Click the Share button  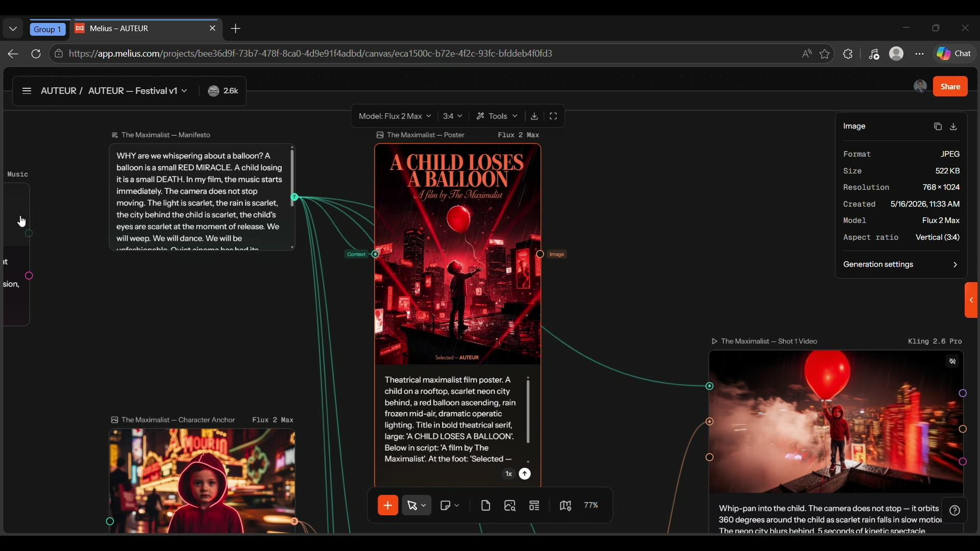950,87
